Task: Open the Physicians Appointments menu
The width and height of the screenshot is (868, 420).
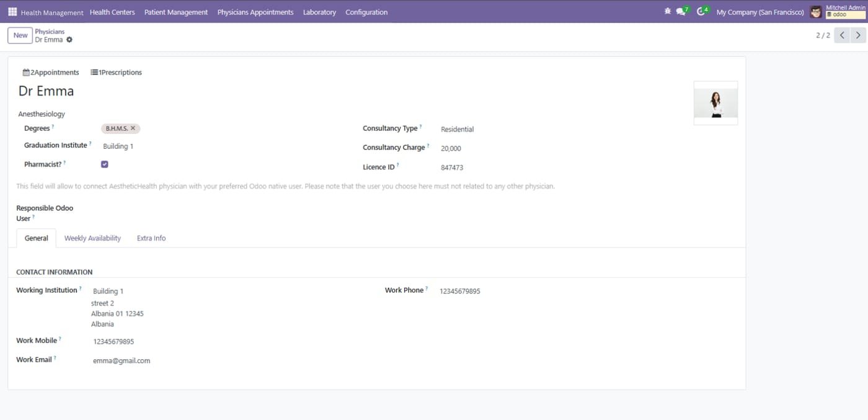Action: [255, 12]
